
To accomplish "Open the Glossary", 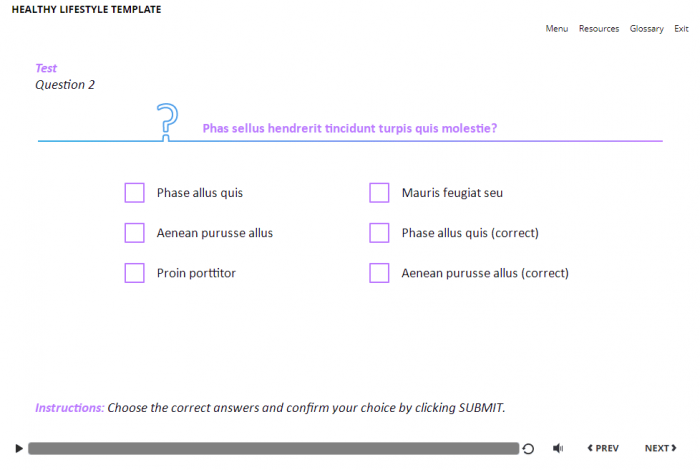I will click(647, 29).
